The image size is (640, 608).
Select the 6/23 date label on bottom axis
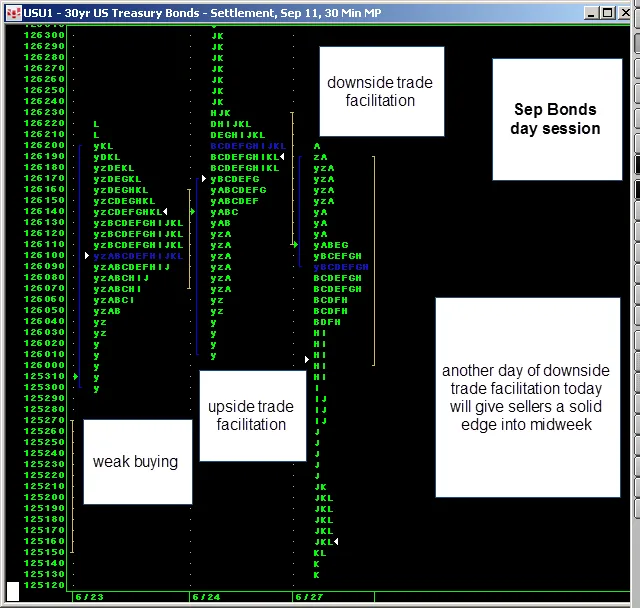(90, 597)
